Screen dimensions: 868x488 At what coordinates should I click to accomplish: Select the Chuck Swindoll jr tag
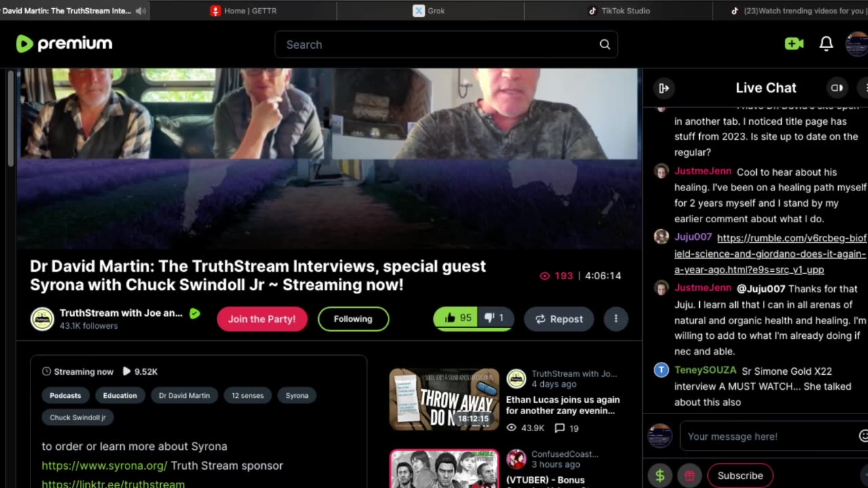(x=78, y=418)
